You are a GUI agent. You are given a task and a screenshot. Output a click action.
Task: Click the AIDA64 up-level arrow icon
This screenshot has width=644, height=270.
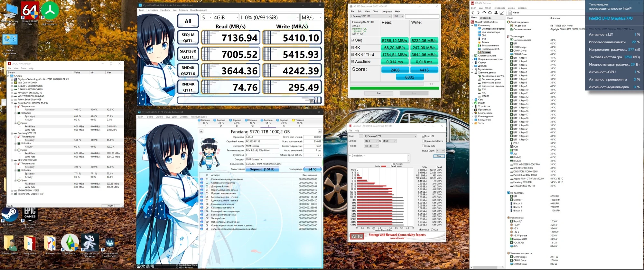[484, 13]
